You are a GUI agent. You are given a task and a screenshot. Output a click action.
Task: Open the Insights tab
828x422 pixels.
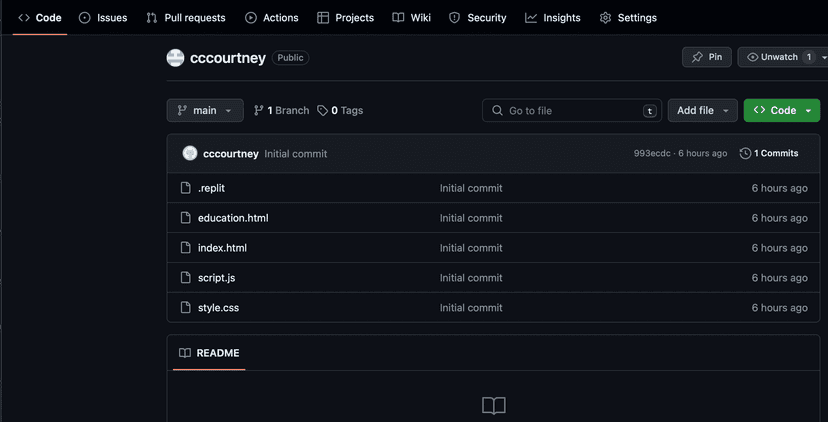(553, 18)
